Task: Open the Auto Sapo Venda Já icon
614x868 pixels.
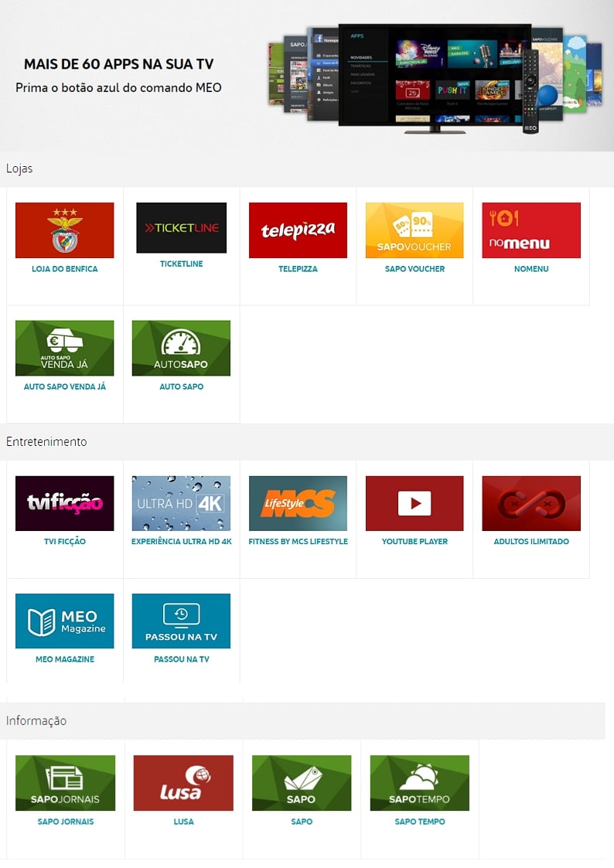Action: (x=64, y=348)
